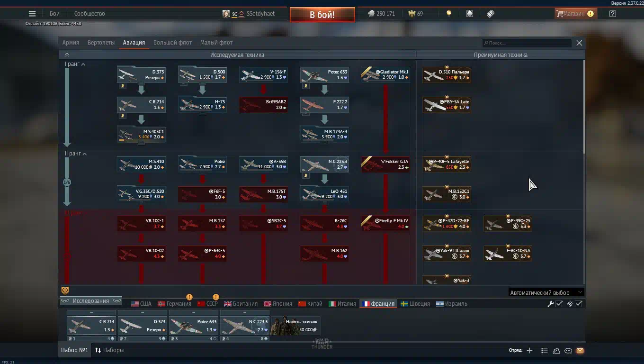
Task: Click the wrench repair icon near checkboxes
Action: point(551,304)
